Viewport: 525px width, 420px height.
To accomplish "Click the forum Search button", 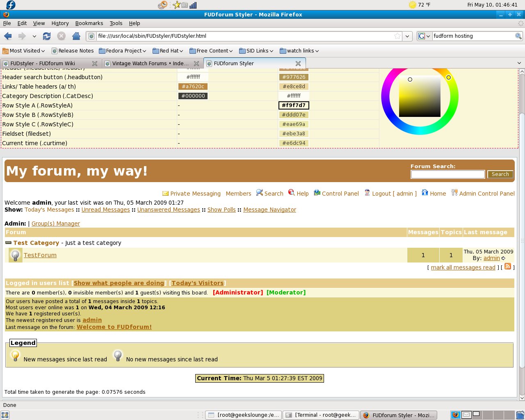I will 500,174.
